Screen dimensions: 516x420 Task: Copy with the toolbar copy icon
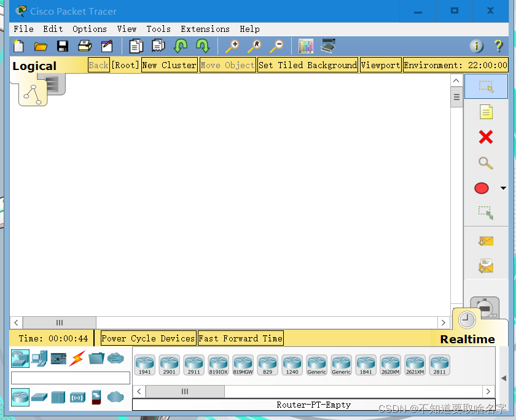point(136,46)
